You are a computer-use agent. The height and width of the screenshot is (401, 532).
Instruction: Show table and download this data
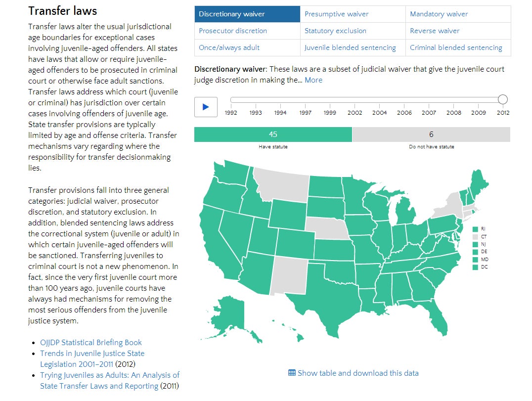pos(358,373)
